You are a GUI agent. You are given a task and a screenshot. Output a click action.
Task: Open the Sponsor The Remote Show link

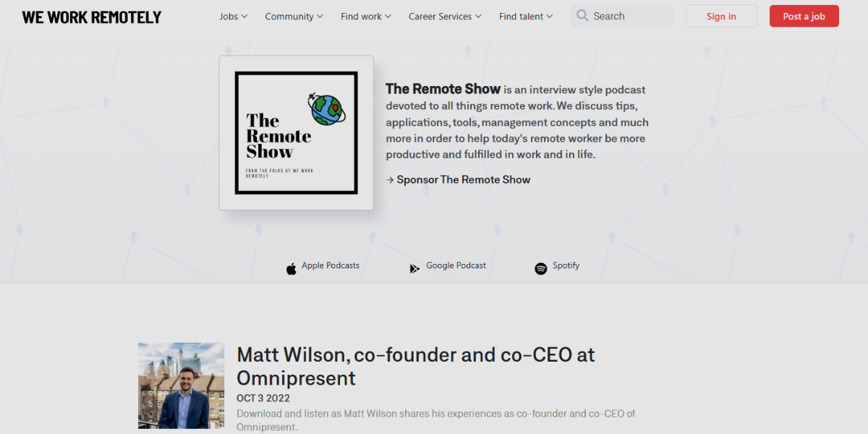(x=459, y=179)
